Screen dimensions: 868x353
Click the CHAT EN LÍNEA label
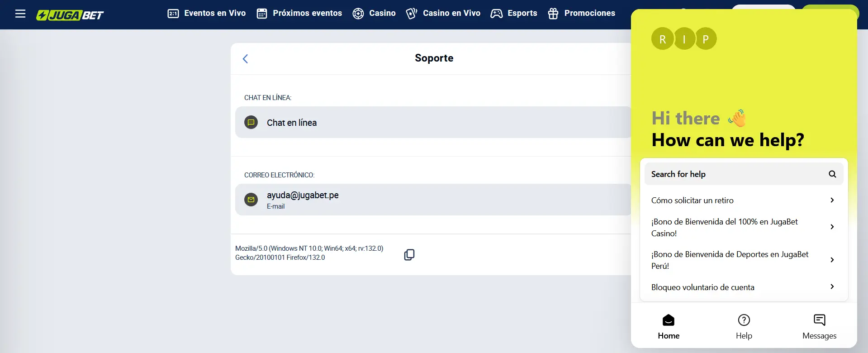coord(268,98)
